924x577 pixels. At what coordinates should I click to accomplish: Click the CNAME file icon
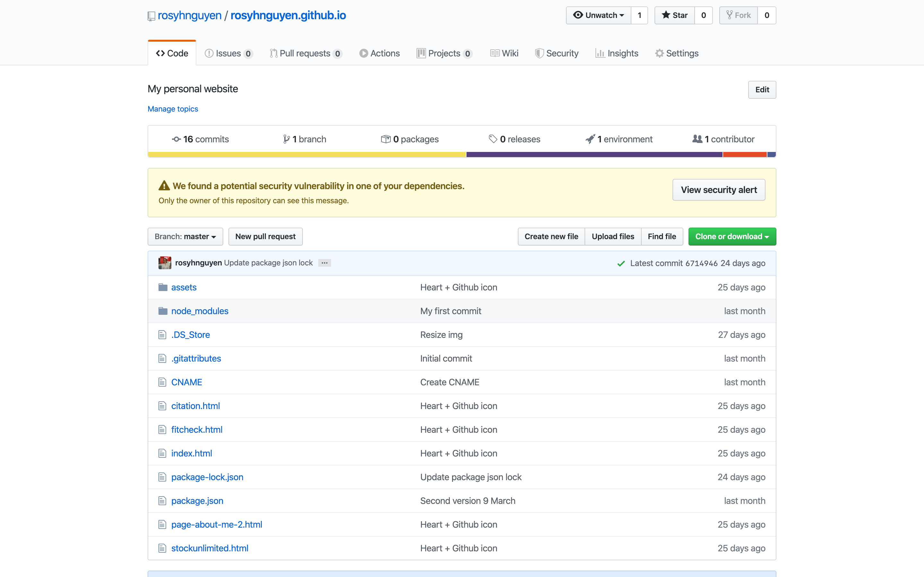162,382
